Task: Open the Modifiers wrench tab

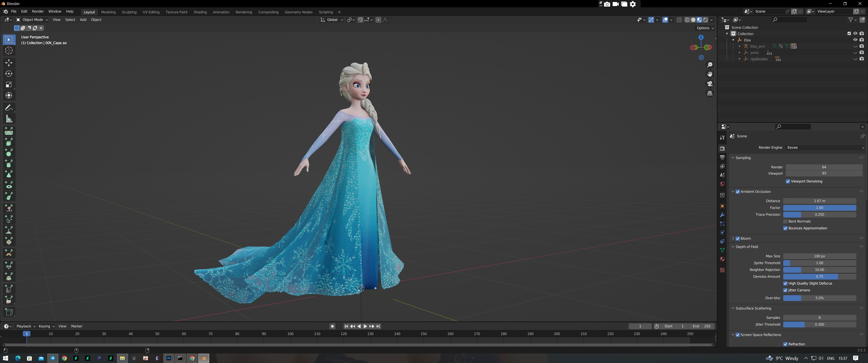Action: click(722, 215)
